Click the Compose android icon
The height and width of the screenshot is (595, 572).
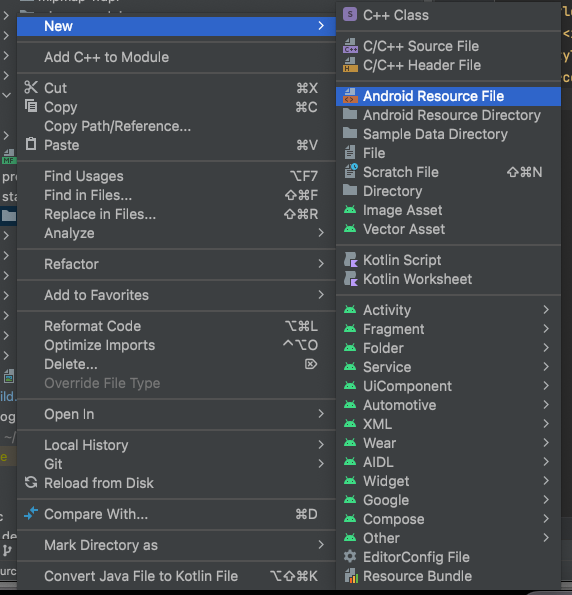[350, 518]
